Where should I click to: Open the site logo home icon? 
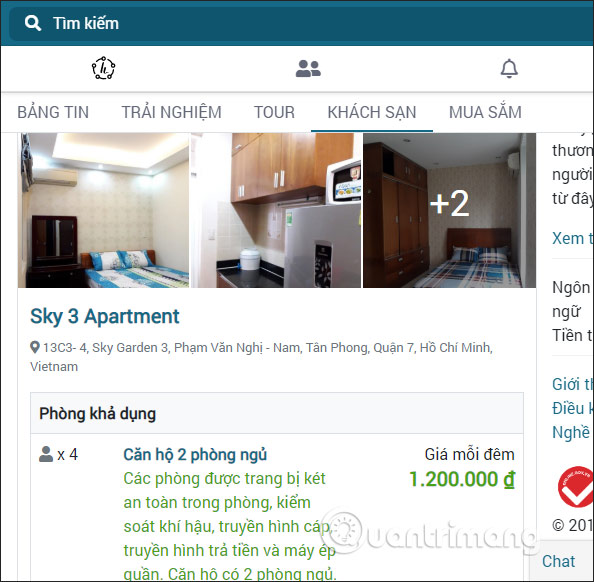[103, 68]
